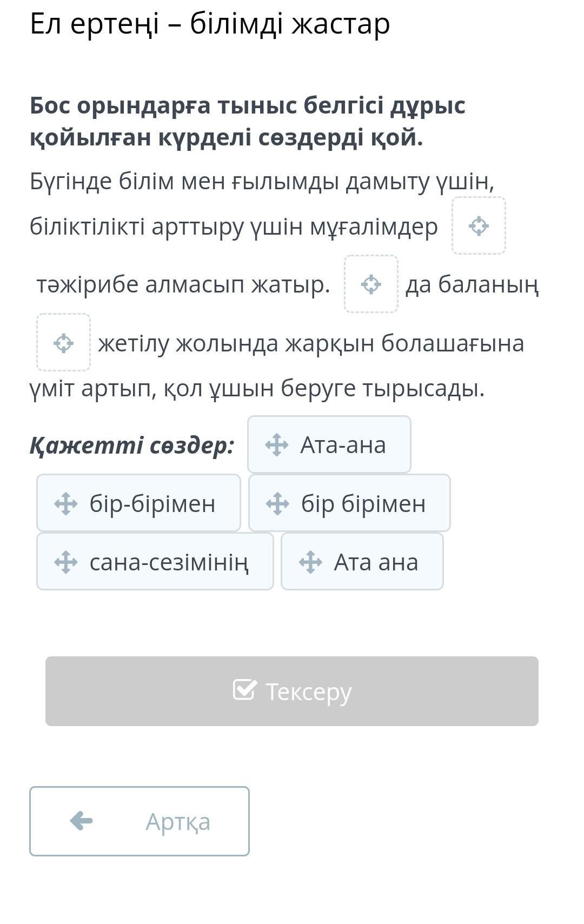Go back with the Артқа button
This screenshot has height=924, width=584.
[140, 821]
